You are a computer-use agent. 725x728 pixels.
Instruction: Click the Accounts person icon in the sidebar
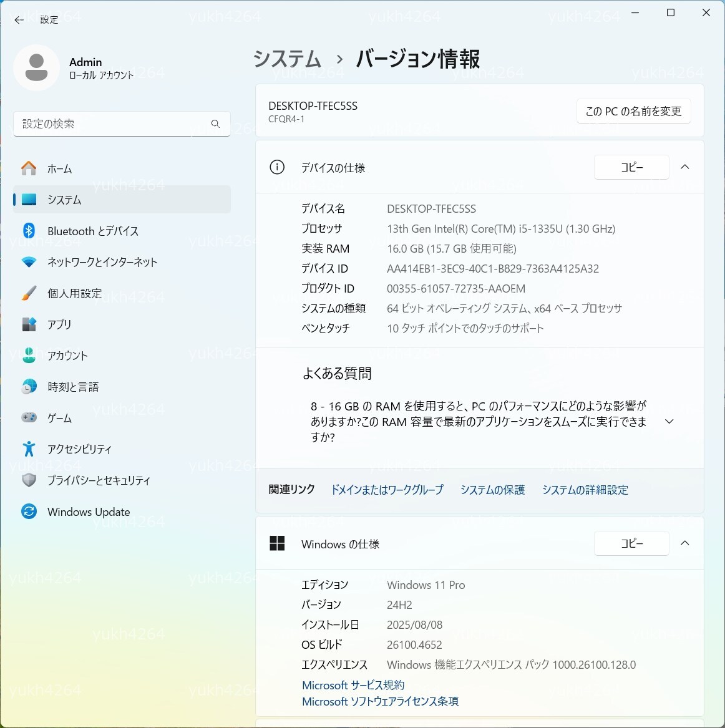point(29,356)
